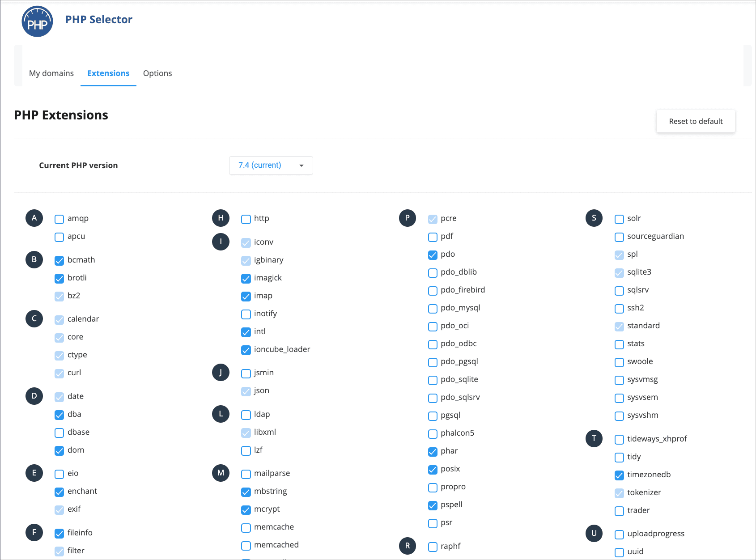Switch to the My domains tab
Viewport: 756px width, 560px height.
(51, 73)
